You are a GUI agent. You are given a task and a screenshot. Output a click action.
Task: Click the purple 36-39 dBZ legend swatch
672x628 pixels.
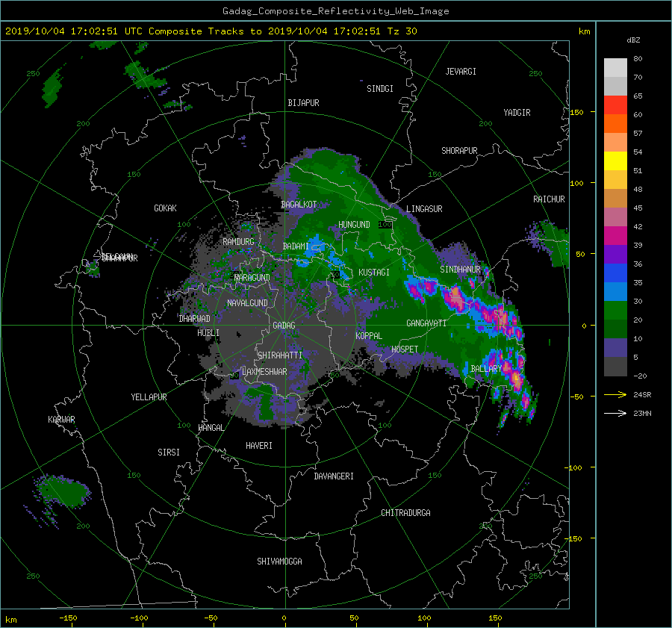615,254
